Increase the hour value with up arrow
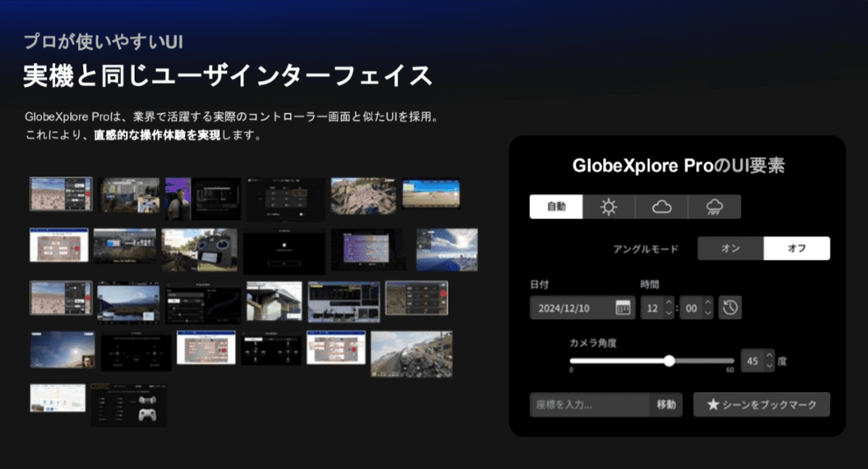Viewport: 868px width, 469px height. tap(668, 303)
